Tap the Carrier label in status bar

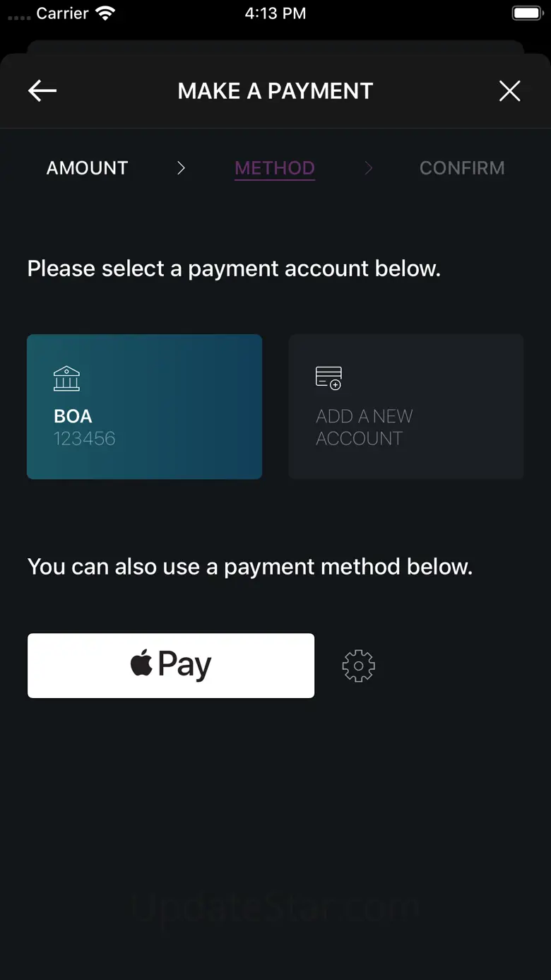click(x=62, y=13)
